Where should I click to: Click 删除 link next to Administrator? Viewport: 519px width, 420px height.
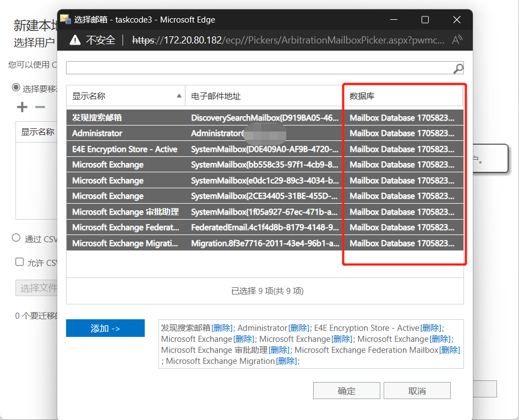[299, 328]
